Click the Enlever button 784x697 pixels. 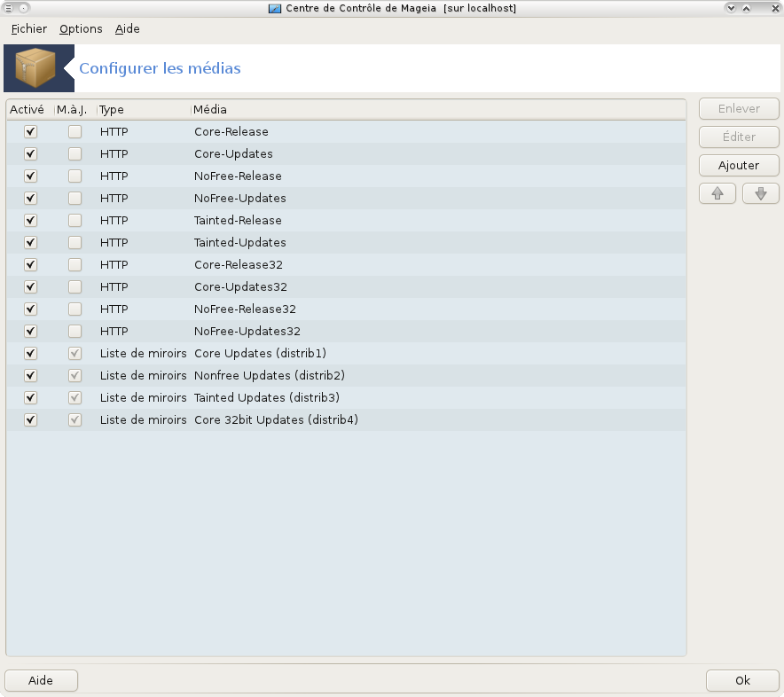(x=739, y=108)
